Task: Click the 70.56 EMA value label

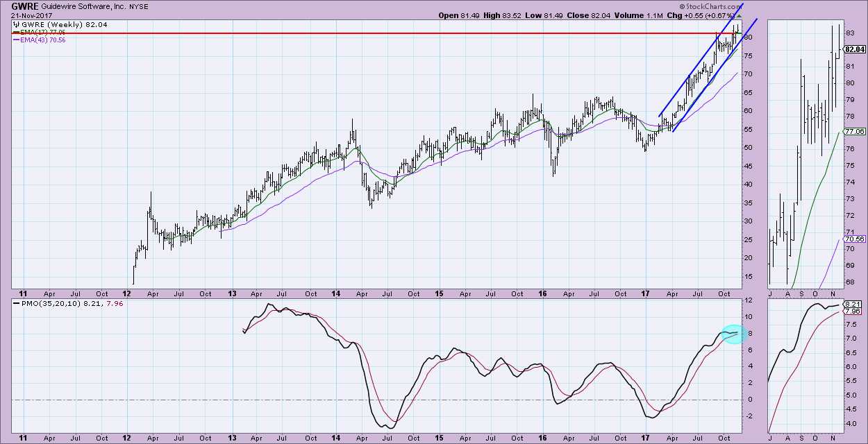Action: tap(853, 239)
